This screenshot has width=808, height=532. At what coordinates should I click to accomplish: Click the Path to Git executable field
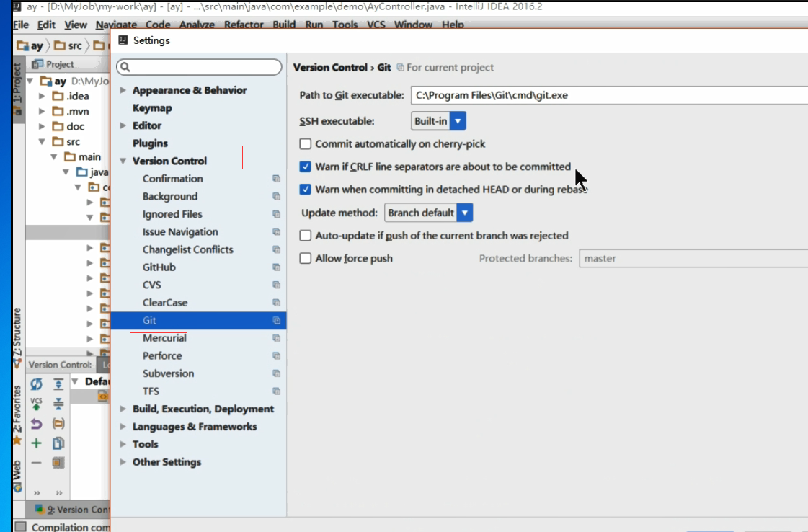coord(609,95)
